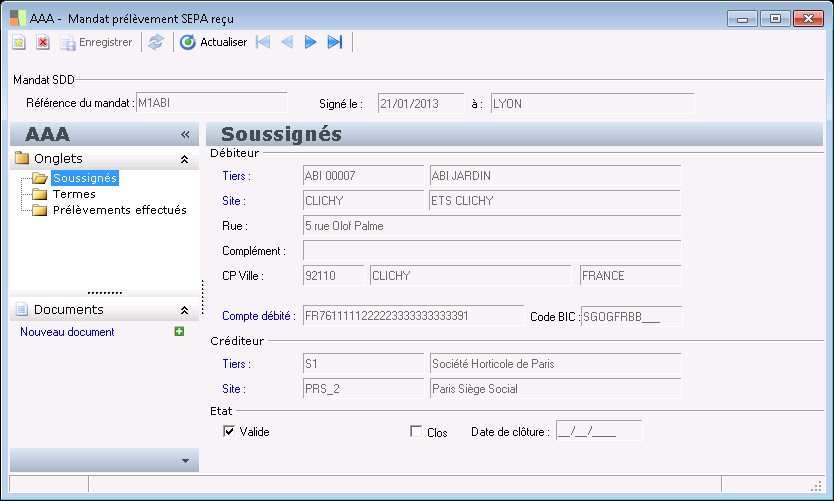
Task: Collapse the AAA side panel
Action: pos(184,135)
